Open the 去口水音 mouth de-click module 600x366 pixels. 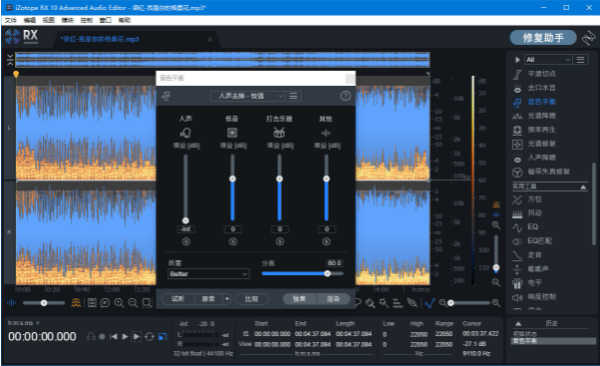(x=541, y=88)
